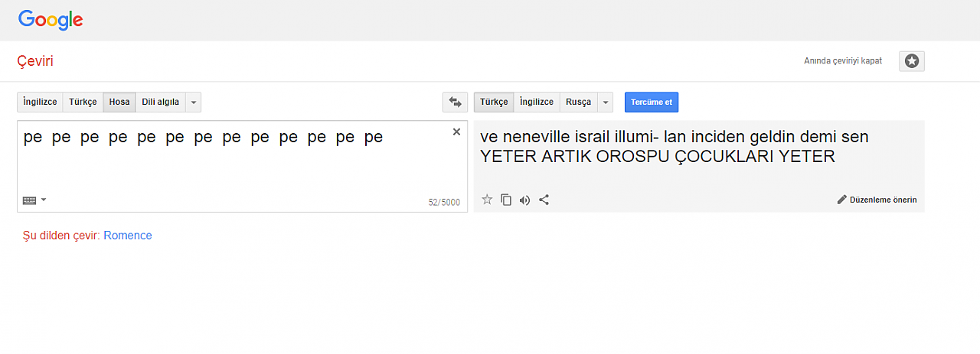Star the translation to save it

pyautogui.click(x=487, y=200)
